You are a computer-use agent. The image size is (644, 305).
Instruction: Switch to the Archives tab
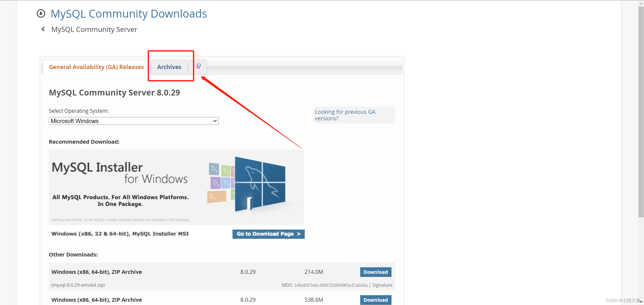[x=169, y=67]
